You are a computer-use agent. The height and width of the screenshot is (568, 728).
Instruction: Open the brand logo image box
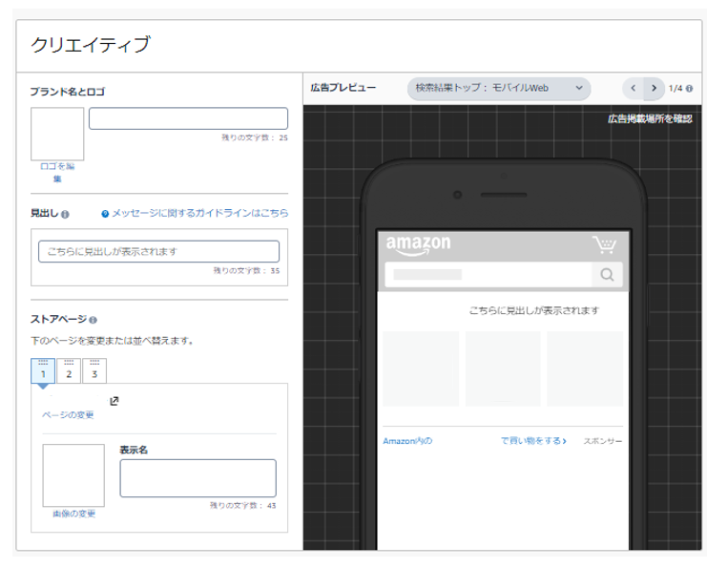click(x=57, y=134)
